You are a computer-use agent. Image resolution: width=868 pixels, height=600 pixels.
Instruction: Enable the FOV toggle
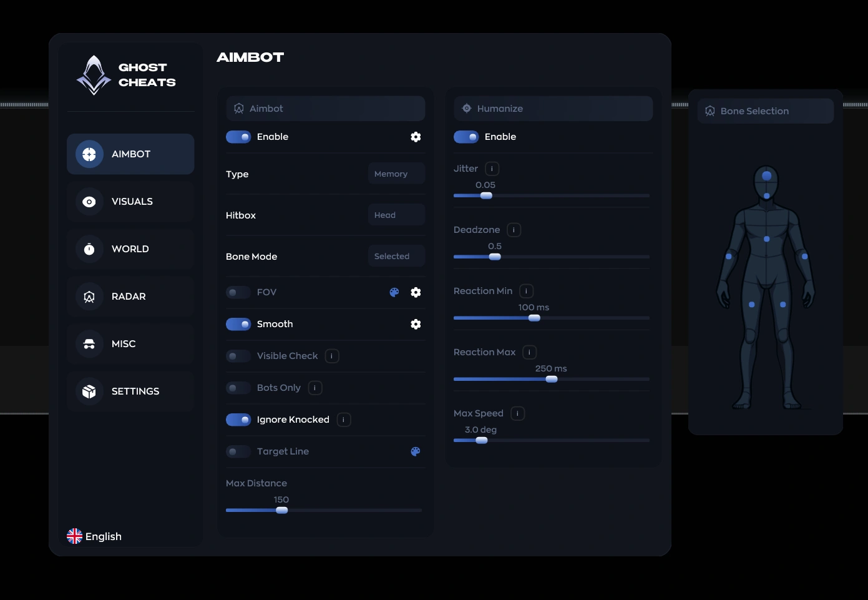(x=238, y=292)
